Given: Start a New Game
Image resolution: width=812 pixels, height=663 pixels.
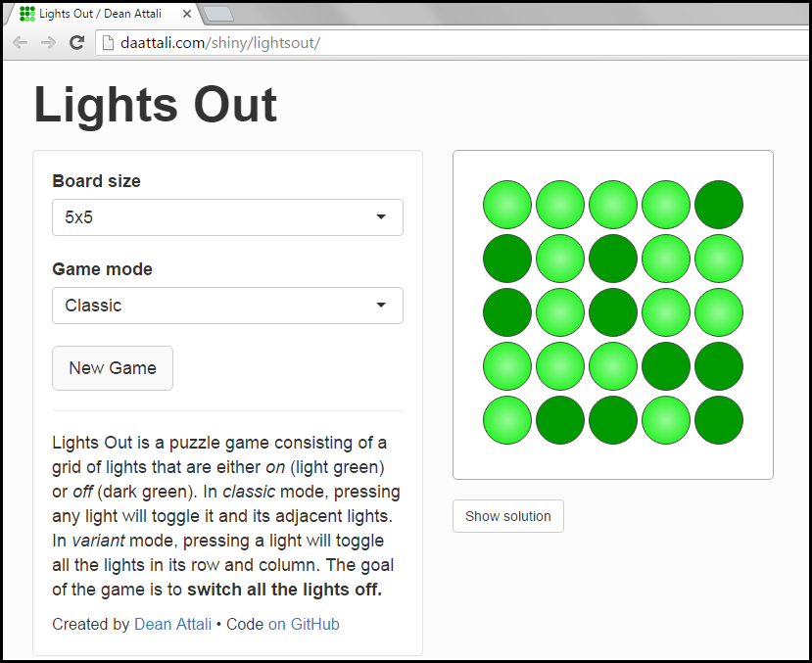Looking at the screenshot, I should click(112, 367).
